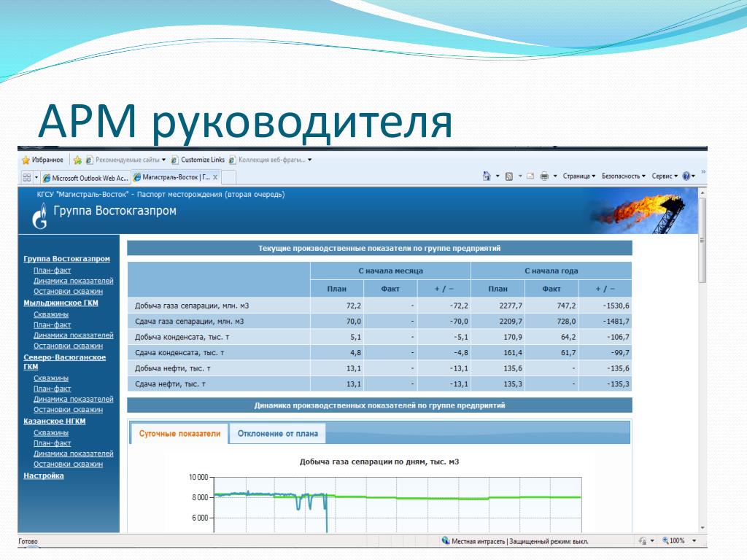The image size is (747, 560).
Task: Select the Суточные показатели tab
Action: pyautogui.click(x=179, y=434)
